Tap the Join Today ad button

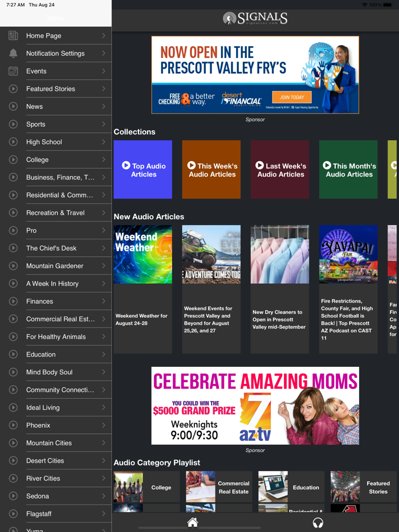pyautogui.click(x=292, y=97)
